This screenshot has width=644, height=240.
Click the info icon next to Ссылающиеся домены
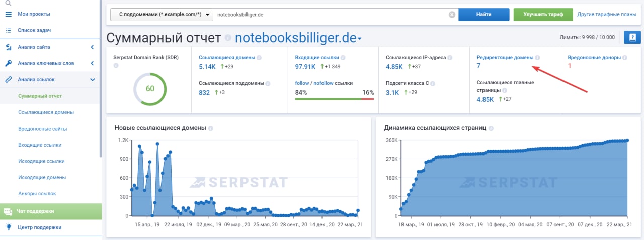click(259, 58)
